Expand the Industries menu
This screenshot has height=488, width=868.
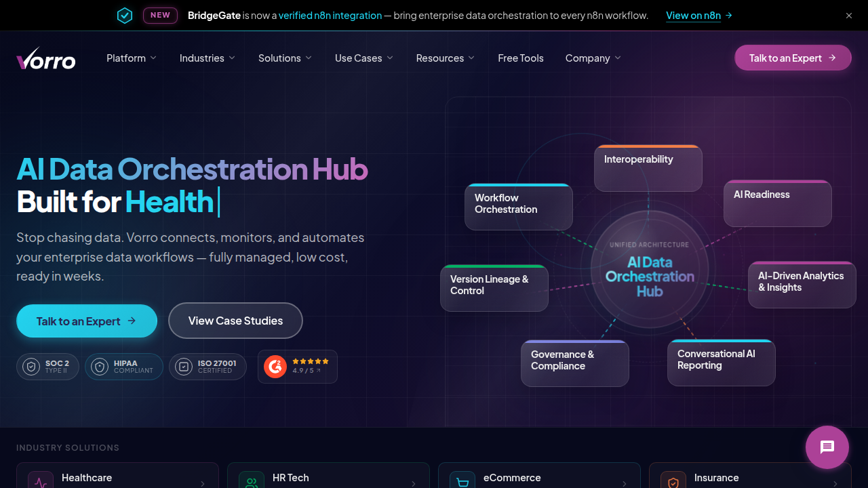(208, 58)
